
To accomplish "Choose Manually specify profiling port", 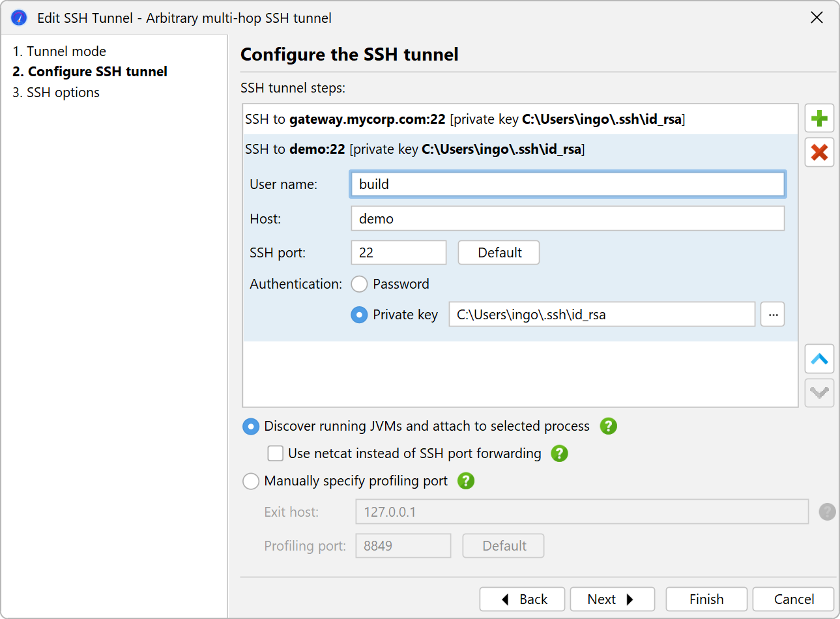I will point(251,481).
